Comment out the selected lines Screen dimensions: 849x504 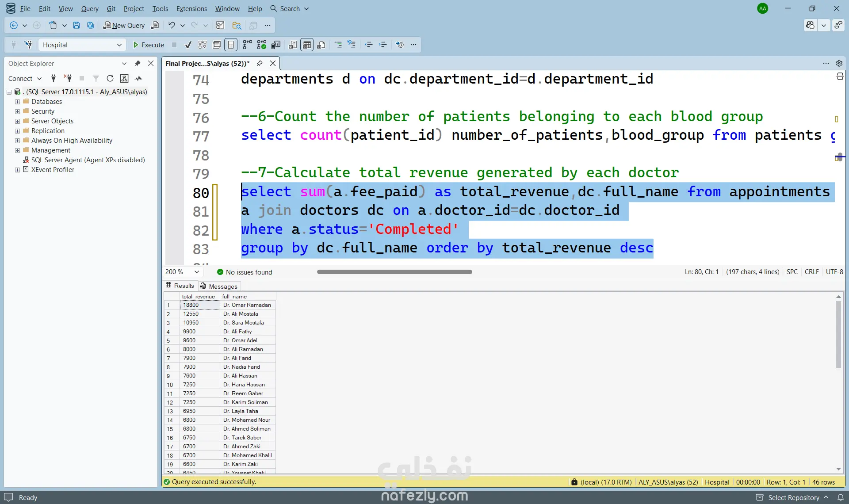click(x=338, y=45)
